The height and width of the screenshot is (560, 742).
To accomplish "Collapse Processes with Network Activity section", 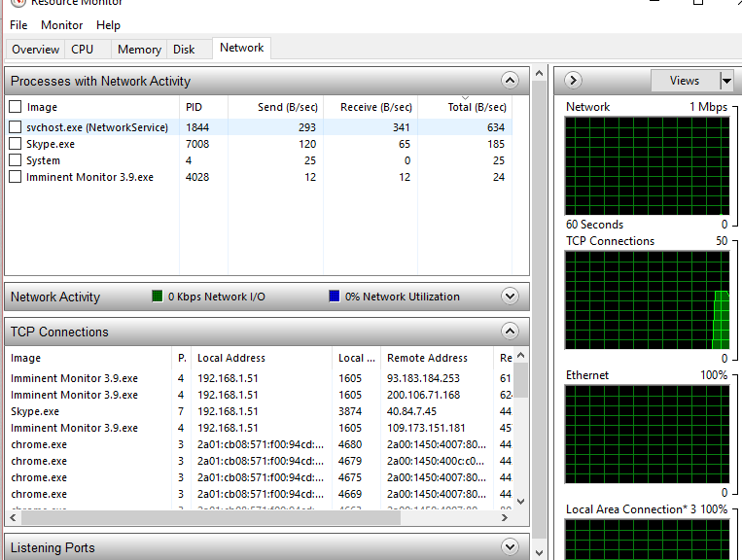I will (510, 81).
